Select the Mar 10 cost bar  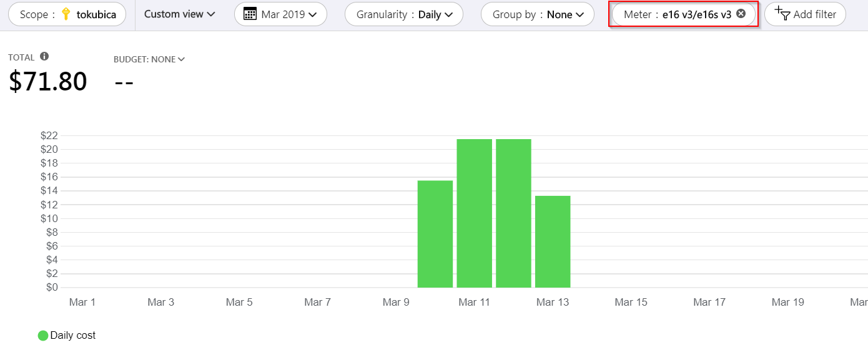[x=435, y=234]
